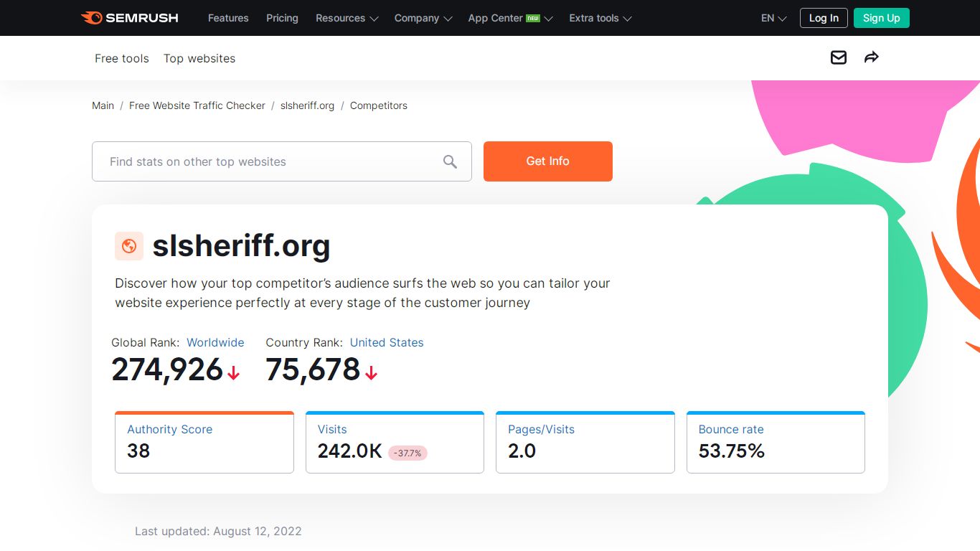Viewport: 980px width, 551px height.
Task: Click the Log In button
Action: click(x=824, y=18)
